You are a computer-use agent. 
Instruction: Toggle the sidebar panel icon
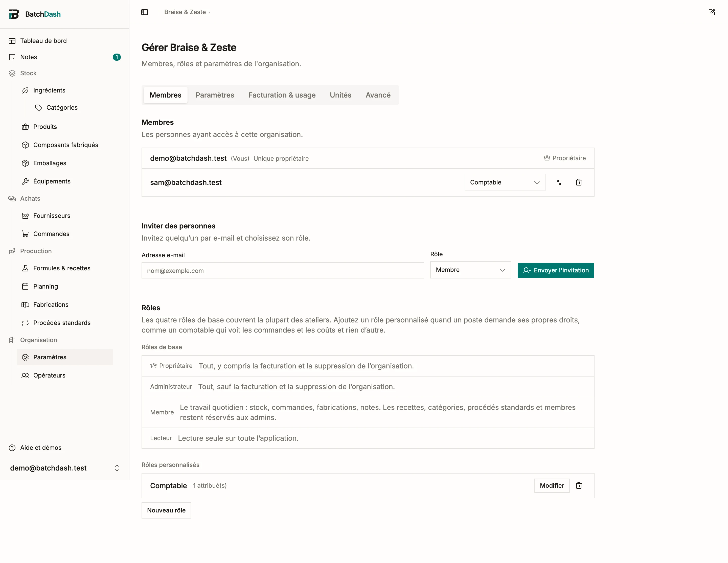tap(144, 12)
